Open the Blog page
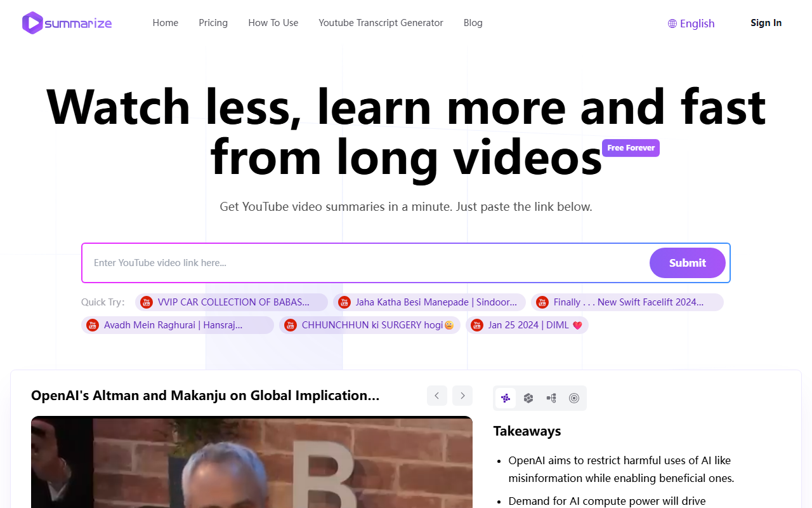The image size is (812, 508). (473, 23)
